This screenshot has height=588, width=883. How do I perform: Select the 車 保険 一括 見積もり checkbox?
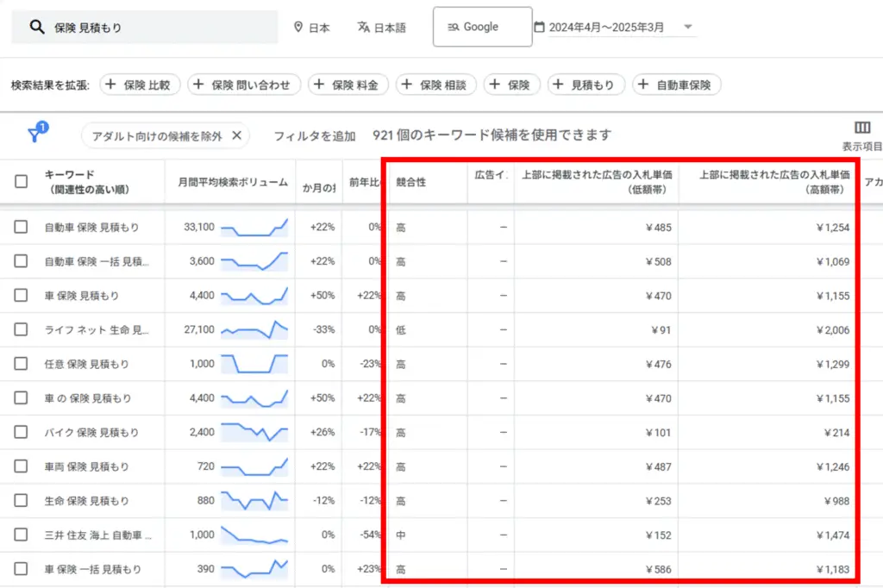21,569
